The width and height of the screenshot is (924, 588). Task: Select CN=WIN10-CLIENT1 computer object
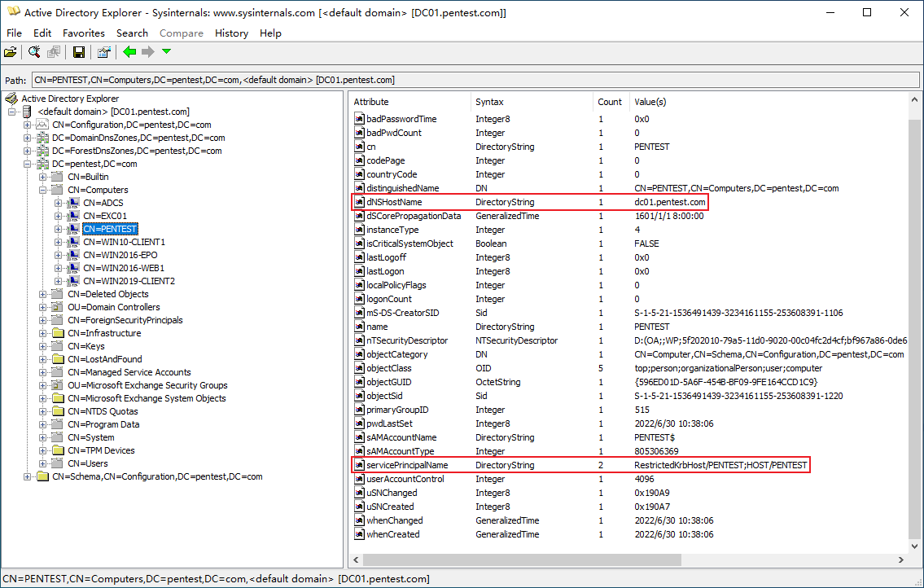(x=124, y=242)
